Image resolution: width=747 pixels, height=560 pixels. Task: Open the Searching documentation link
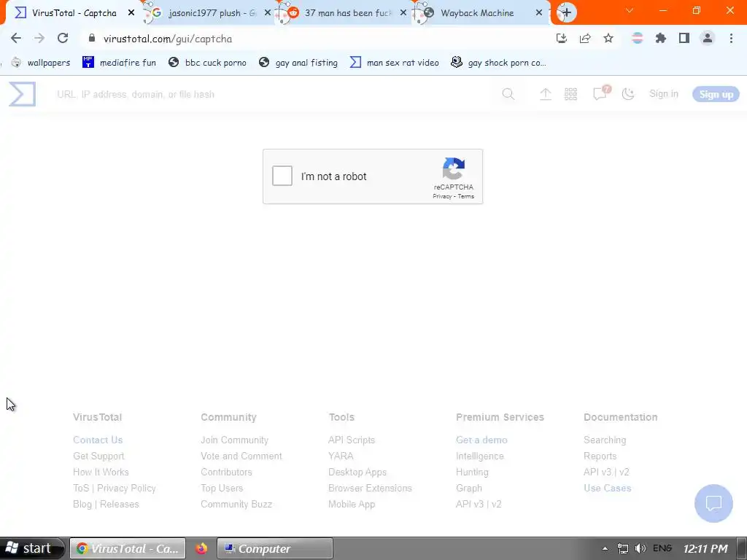coord(605,440)
